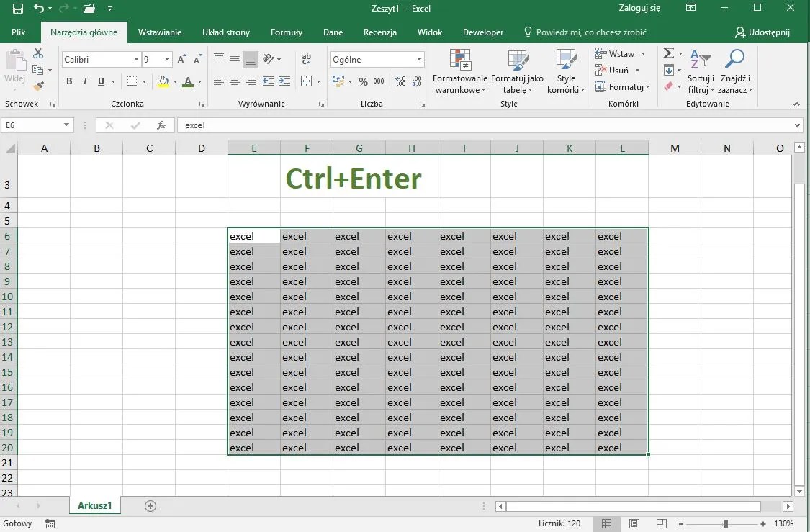Open the borders dropdown arrow

point(144,81)
